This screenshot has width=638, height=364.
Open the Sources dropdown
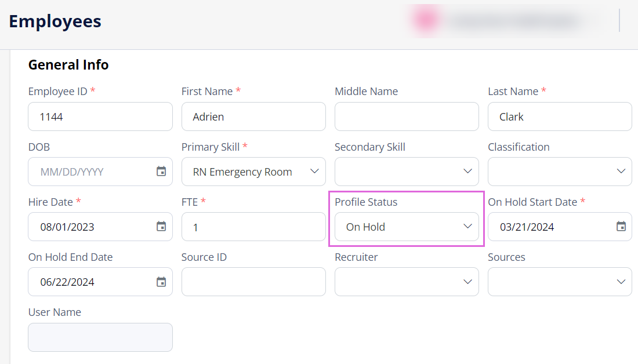pyautogui.click(x=560, y=282)
